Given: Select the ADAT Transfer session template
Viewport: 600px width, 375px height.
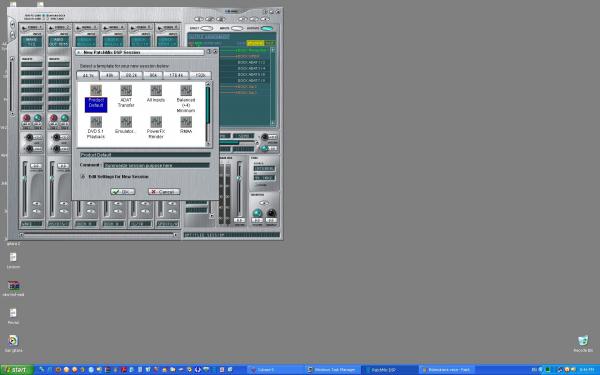Looking at the screenshot, I should point(126,96).
